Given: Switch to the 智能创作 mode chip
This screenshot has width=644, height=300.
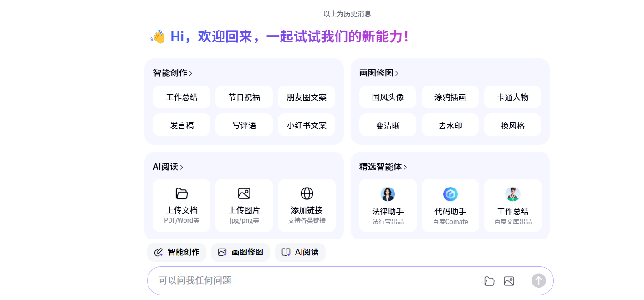Looking at the screenshot, I should 177,252.
